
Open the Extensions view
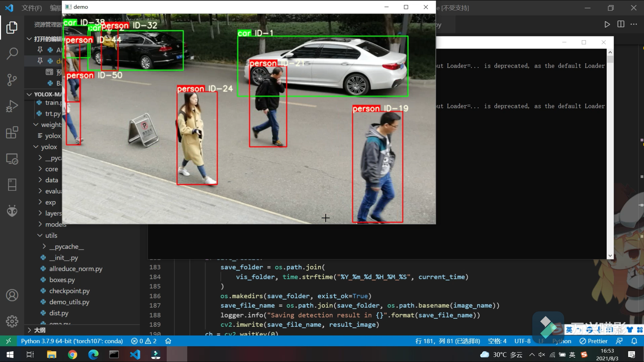12,132
